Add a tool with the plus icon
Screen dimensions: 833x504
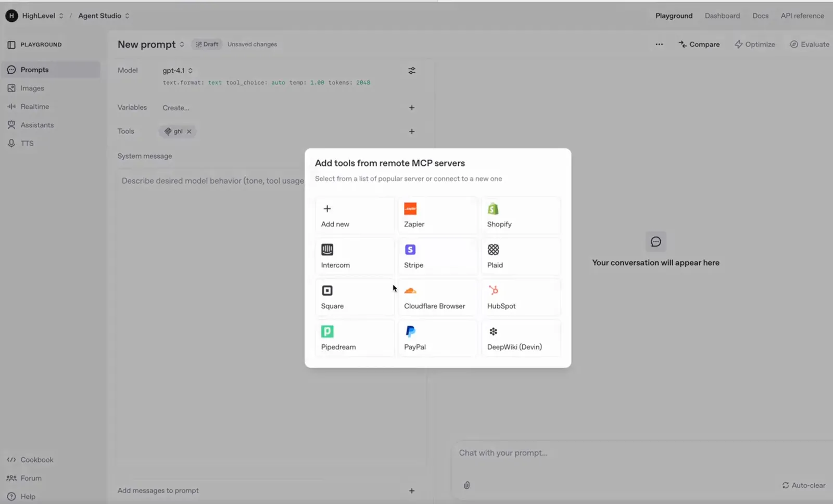tap(412, 132)
